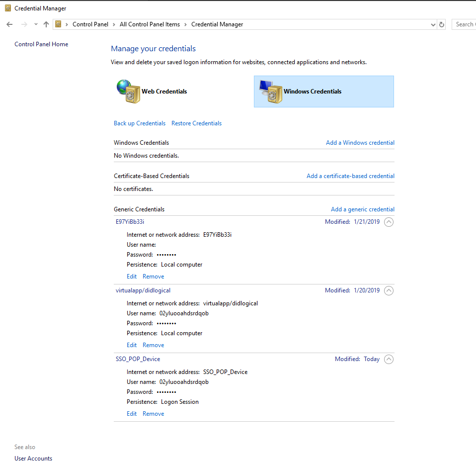Click Control Panel in the breadcrumb
This screenshot has height=463, width=476.
[x=90, y=24]
